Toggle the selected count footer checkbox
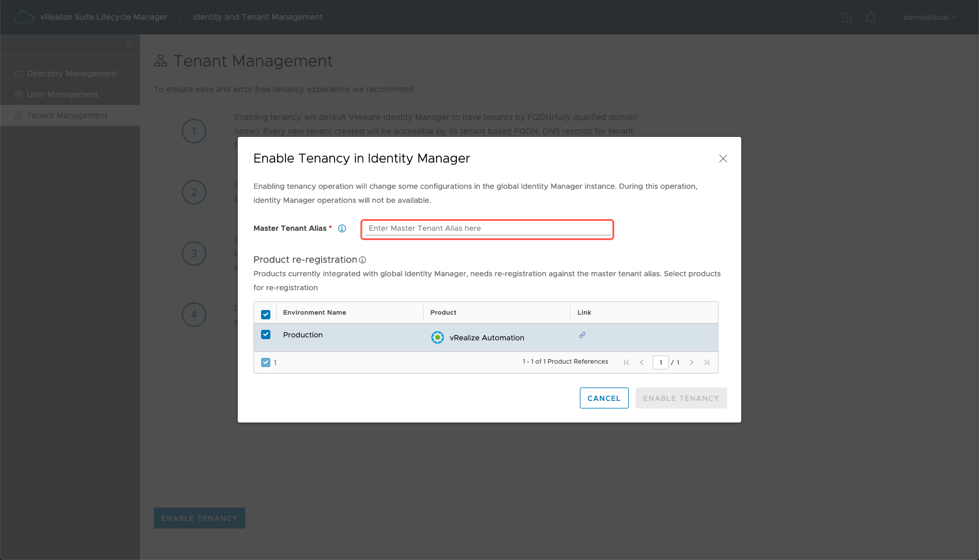 [x=266, y=362]
